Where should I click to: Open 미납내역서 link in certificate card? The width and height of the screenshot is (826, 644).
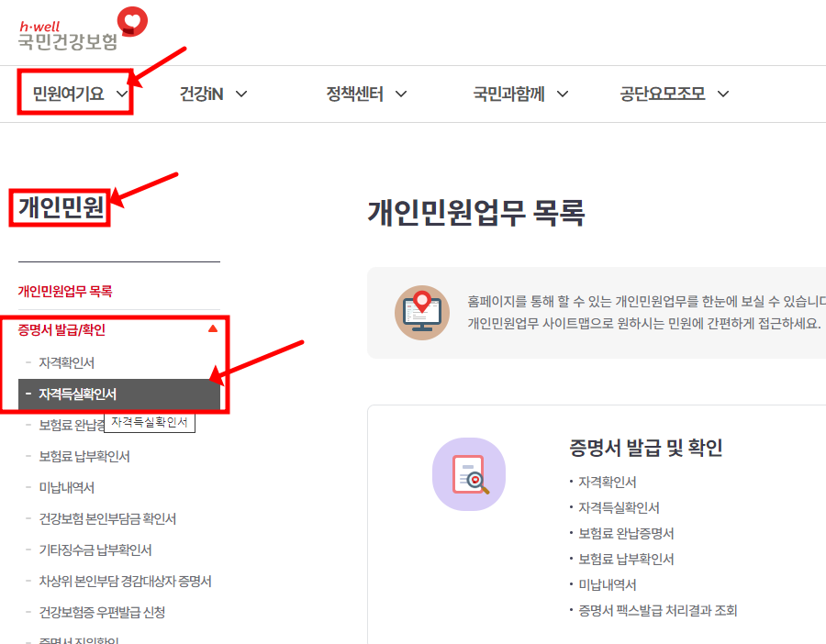608,585
